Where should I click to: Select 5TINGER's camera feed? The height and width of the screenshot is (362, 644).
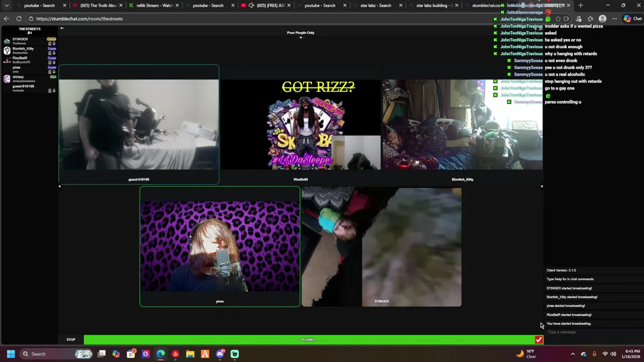click(381, 247)
